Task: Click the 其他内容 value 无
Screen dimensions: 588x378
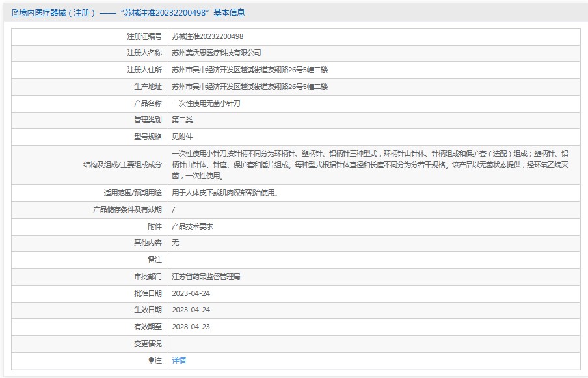Action: (176, 243)
